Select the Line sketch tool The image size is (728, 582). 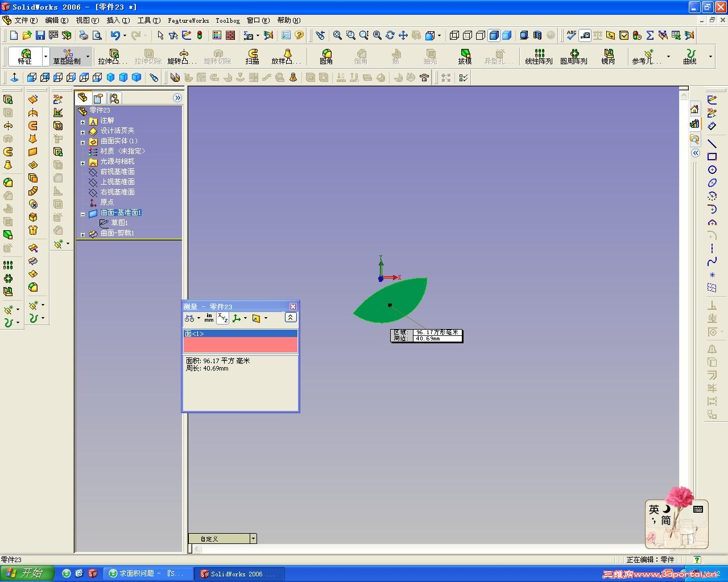[x=712, y=144]
